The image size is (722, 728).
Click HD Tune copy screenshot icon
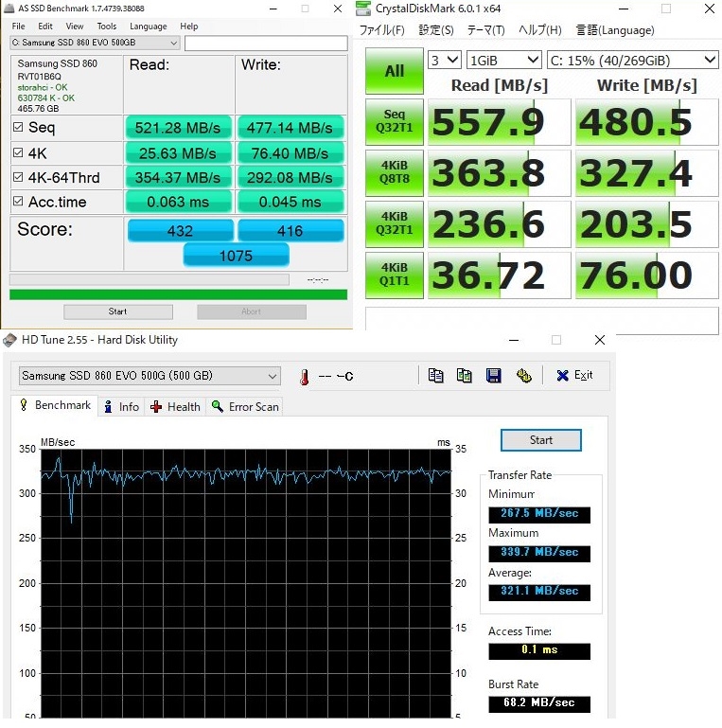pyautogui.click(x=464, y=375)
